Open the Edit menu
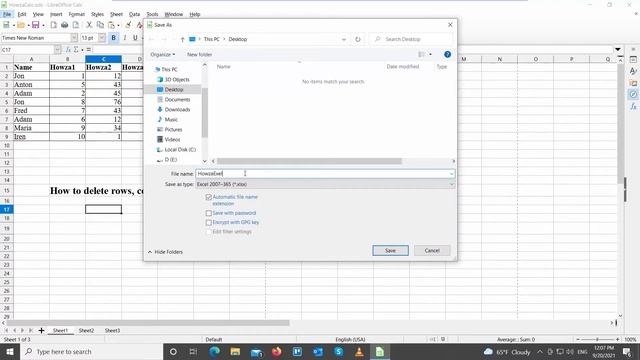 [22, 14]
